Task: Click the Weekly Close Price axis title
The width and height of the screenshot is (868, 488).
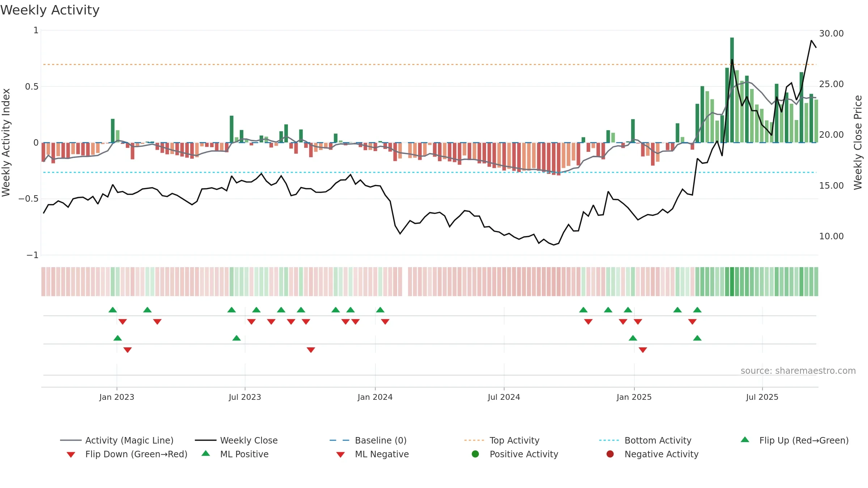Action: click(x=858, y=142)
